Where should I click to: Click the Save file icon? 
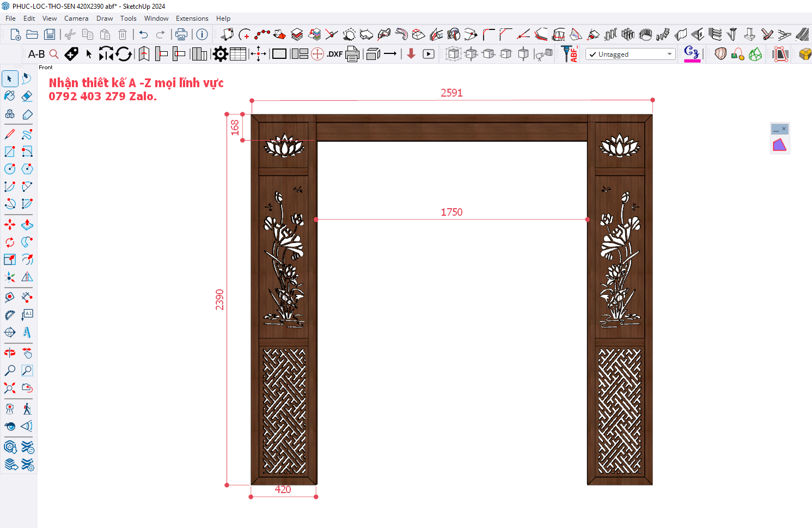pyautogui.click(x=50, y=35)
